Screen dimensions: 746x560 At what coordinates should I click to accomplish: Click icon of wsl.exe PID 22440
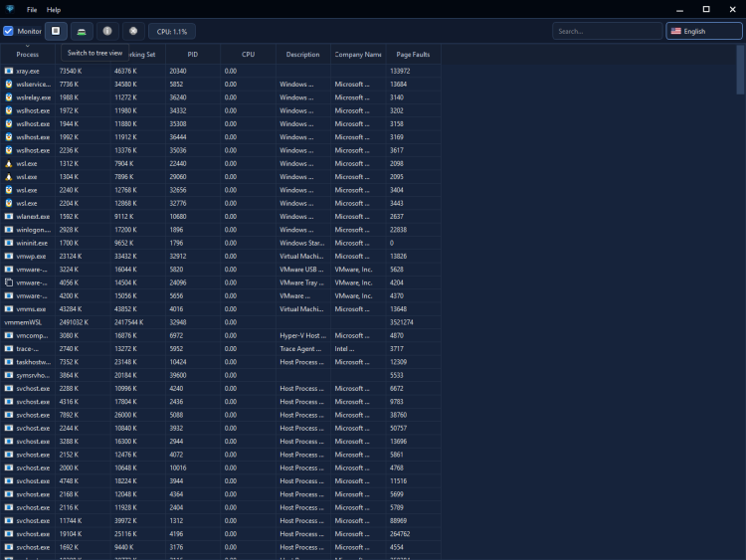click(9, 164)
